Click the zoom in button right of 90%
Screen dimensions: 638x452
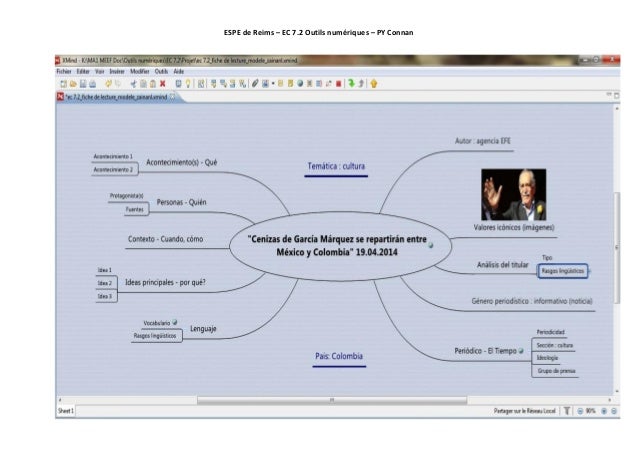[604, 411]
